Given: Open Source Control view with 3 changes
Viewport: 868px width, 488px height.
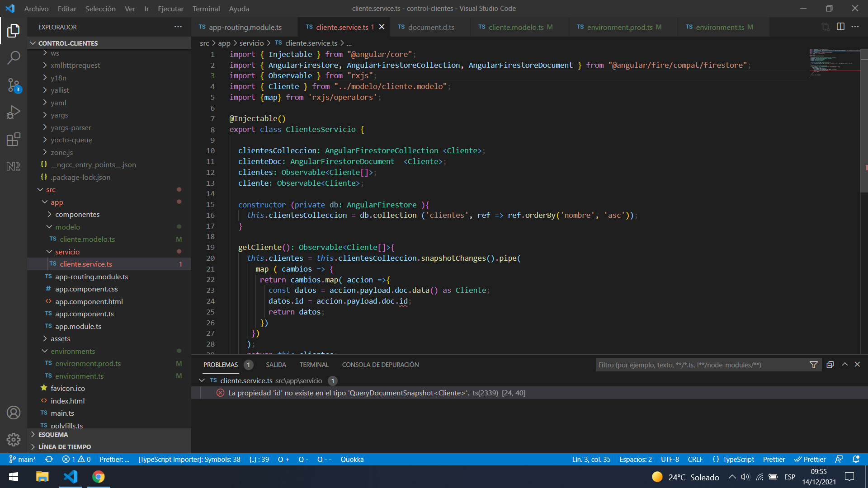Looking at the screenshot, I should click(x=14, y=85).
